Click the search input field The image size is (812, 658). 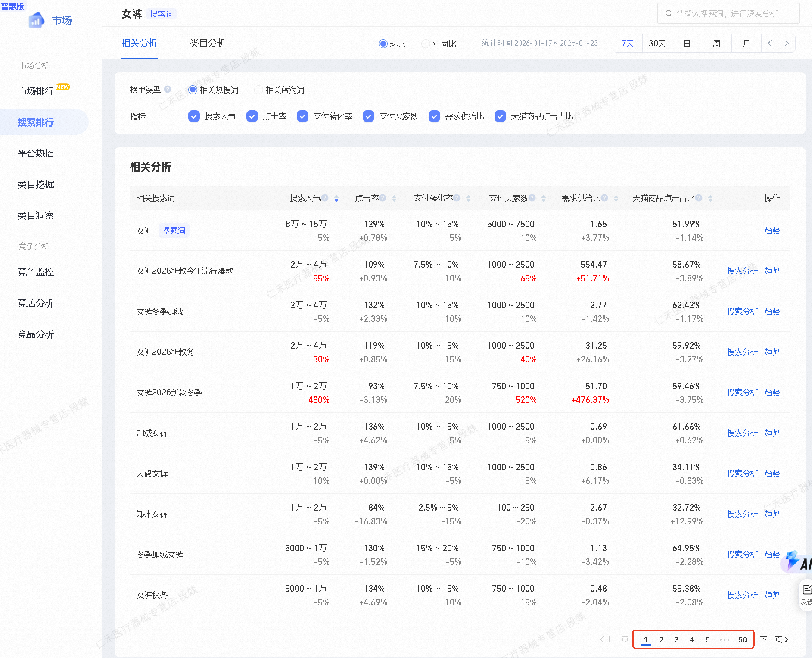click(728, 14)
